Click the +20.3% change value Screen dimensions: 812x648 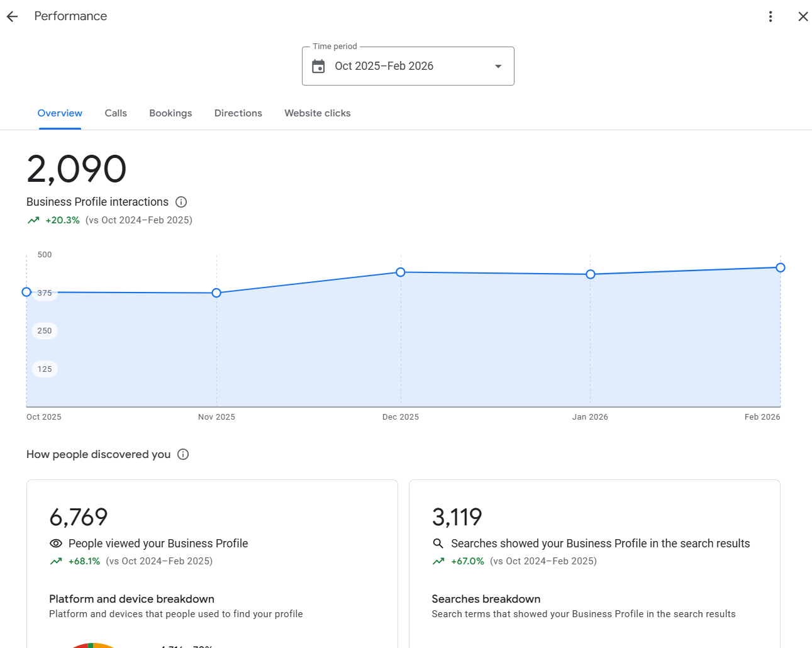coord(63,220)
